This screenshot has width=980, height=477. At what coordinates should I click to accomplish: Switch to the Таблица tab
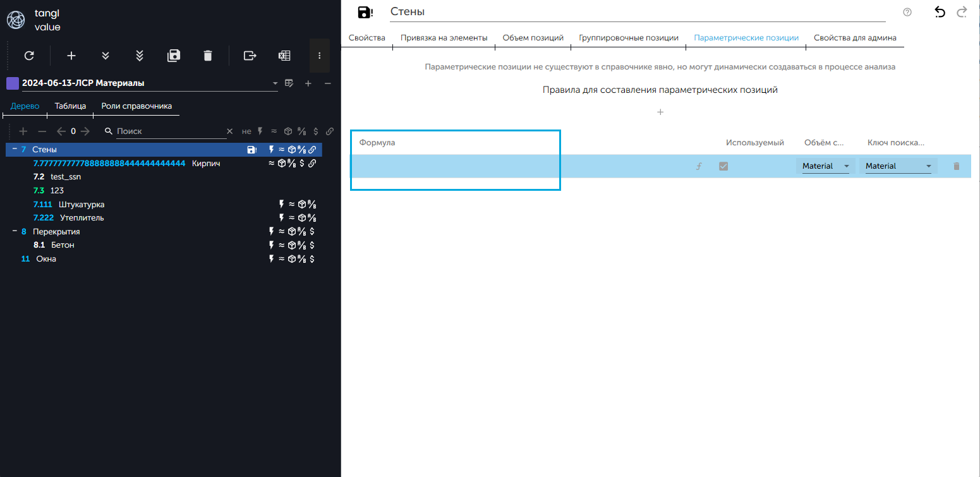[70, 106]
